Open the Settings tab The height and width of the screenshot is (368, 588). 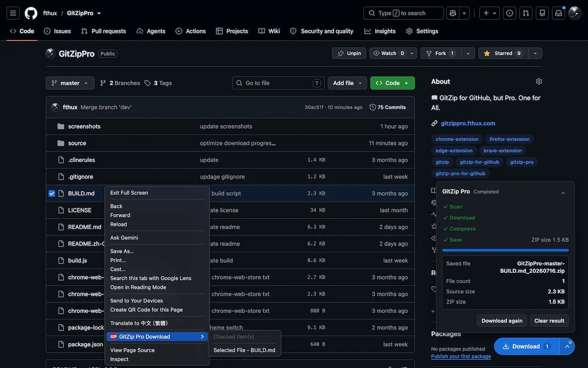(422, 31)
